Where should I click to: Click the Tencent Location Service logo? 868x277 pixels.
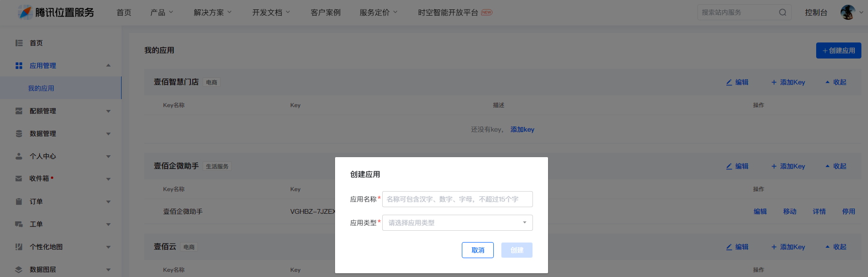[x=56, y=12]
